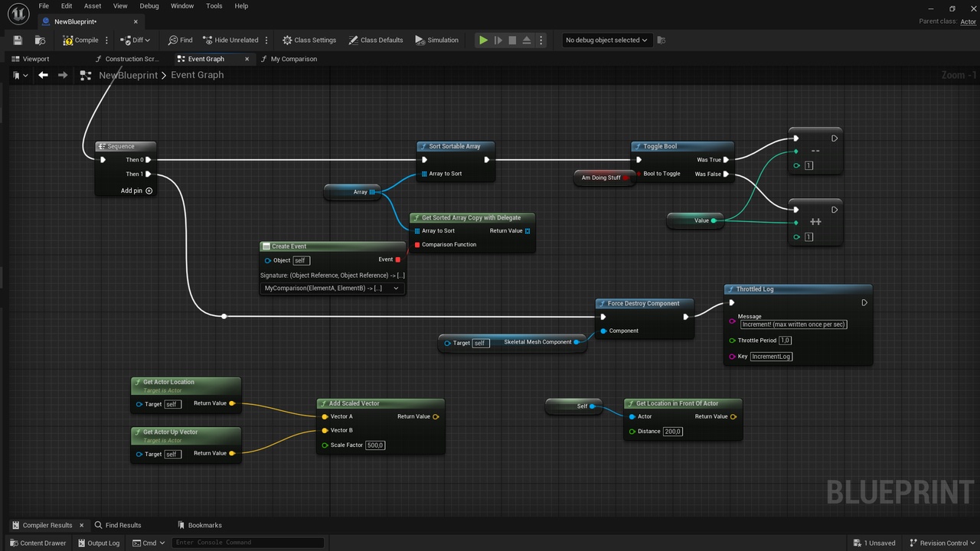The width and height of the screenshot is (980, 551).
Task: Click the Distance value field
Action: point(673,432)
